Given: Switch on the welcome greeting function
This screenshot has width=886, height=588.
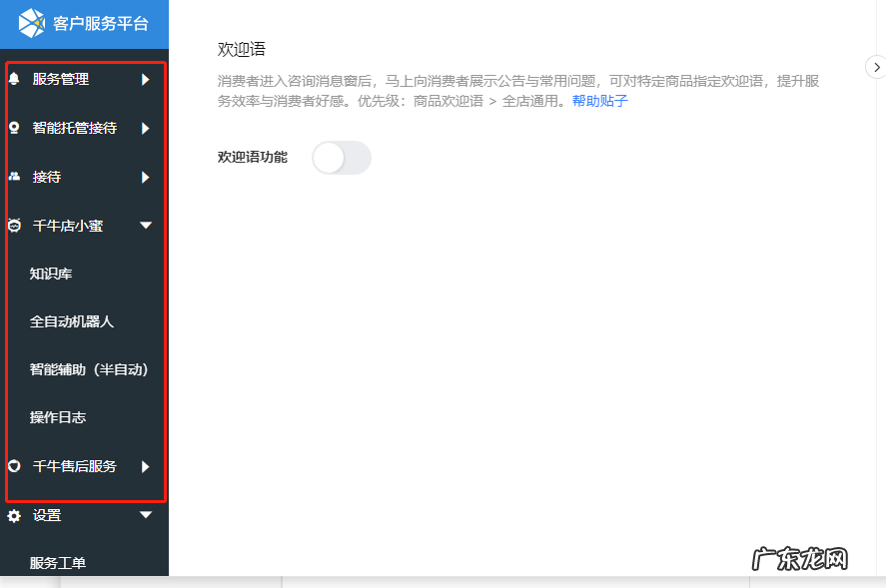Looking at the screenshot, I should click(343, 158).
